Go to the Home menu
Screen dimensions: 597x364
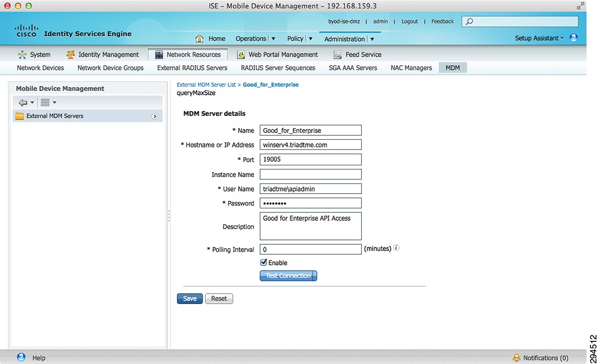click(x=217, y=38)
